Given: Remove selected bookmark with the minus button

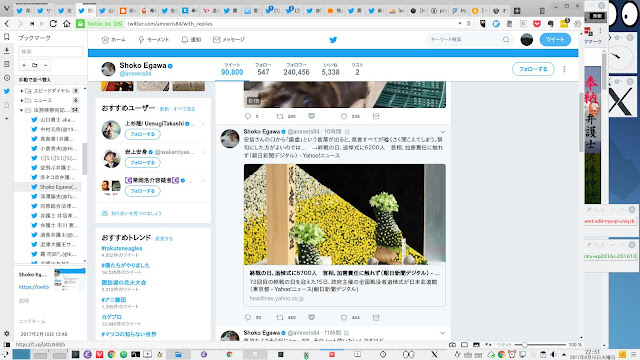Looking at the screenshot, I should click(46, 65).
